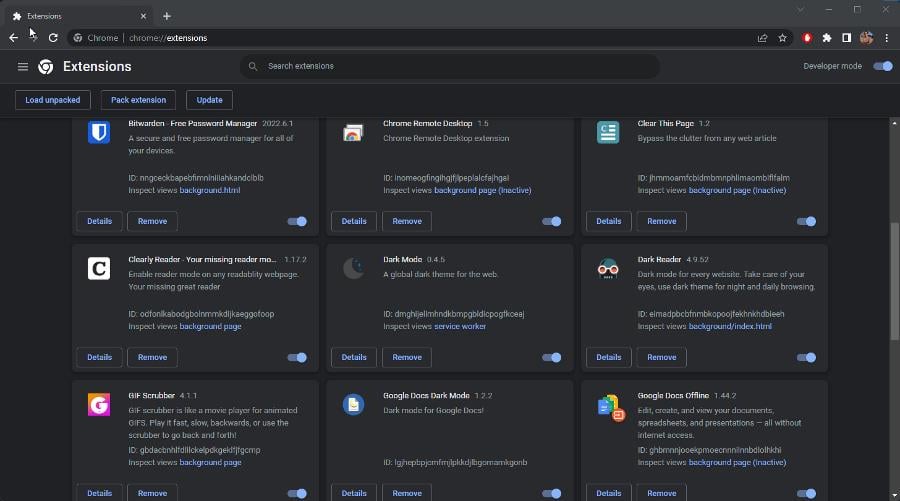
Task: Disable Dark Reader toggle
Action: click(806, 358)
